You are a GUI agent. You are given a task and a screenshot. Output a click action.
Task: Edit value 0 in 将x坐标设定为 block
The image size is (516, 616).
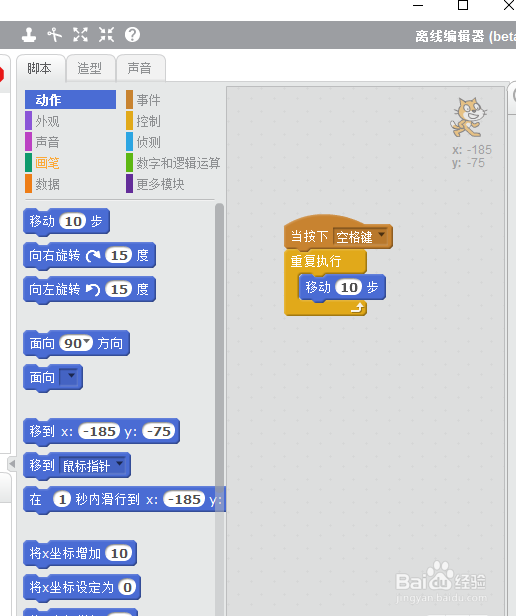(x=127, y=588)
